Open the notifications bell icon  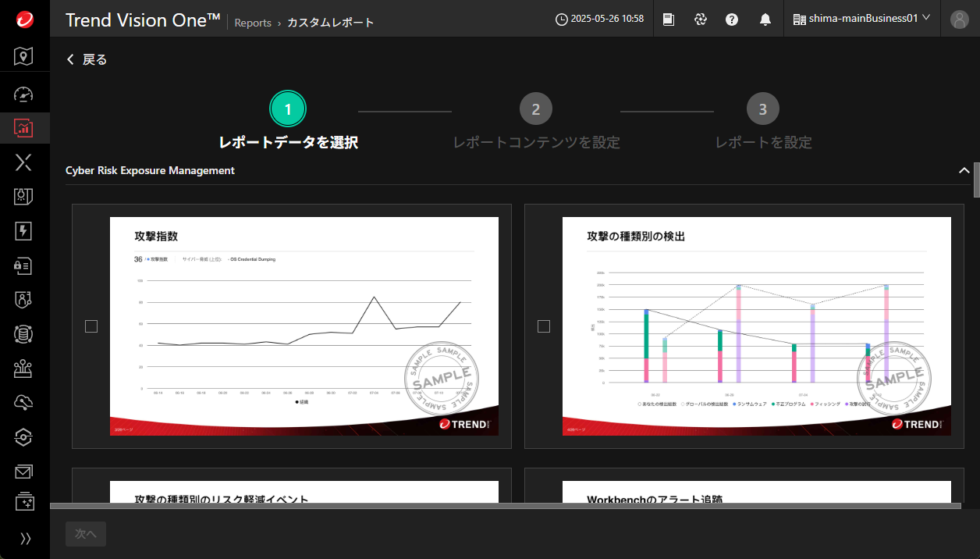coord(765,20)
